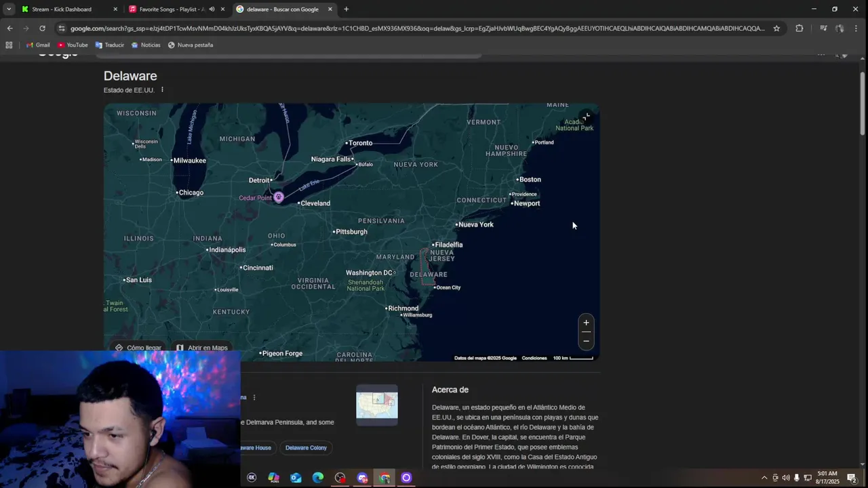Image resolution: width=868 pixels, height=488 pixels.
Task: Open the Traducir bookmark
Action: [110, 45]
